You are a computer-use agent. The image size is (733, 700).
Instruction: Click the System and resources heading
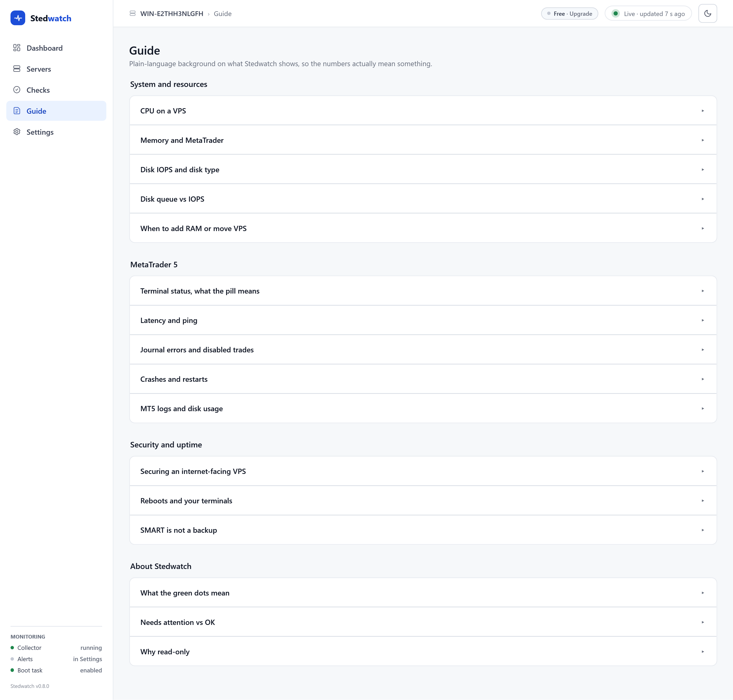tap(169, 84)
